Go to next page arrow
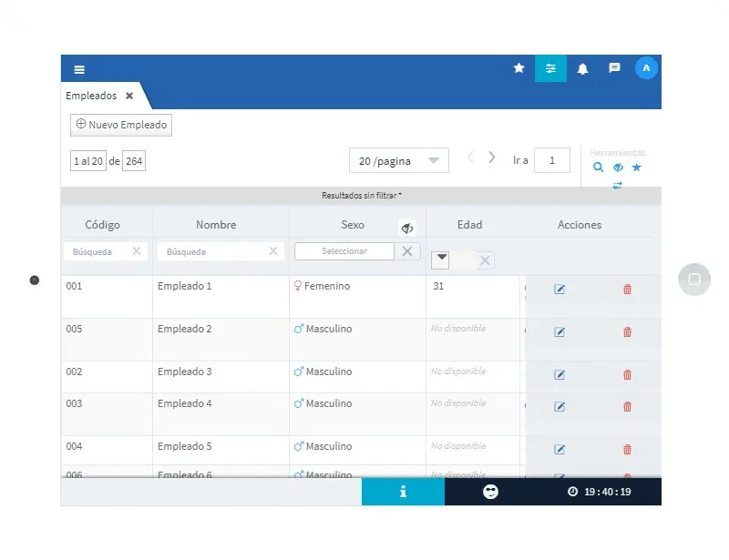The height and width of the screenshot is (560, 729). point(491,158)
